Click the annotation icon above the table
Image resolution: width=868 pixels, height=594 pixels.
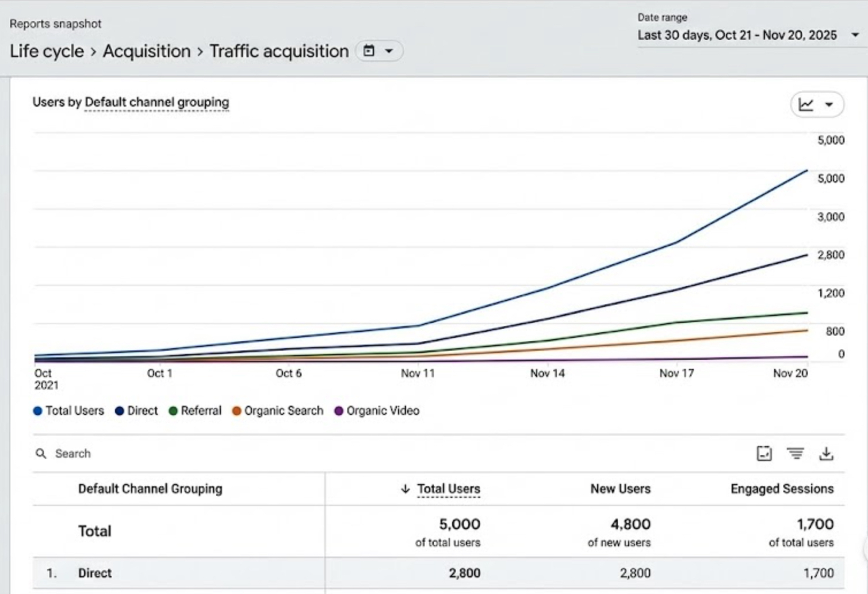[764, 454]
